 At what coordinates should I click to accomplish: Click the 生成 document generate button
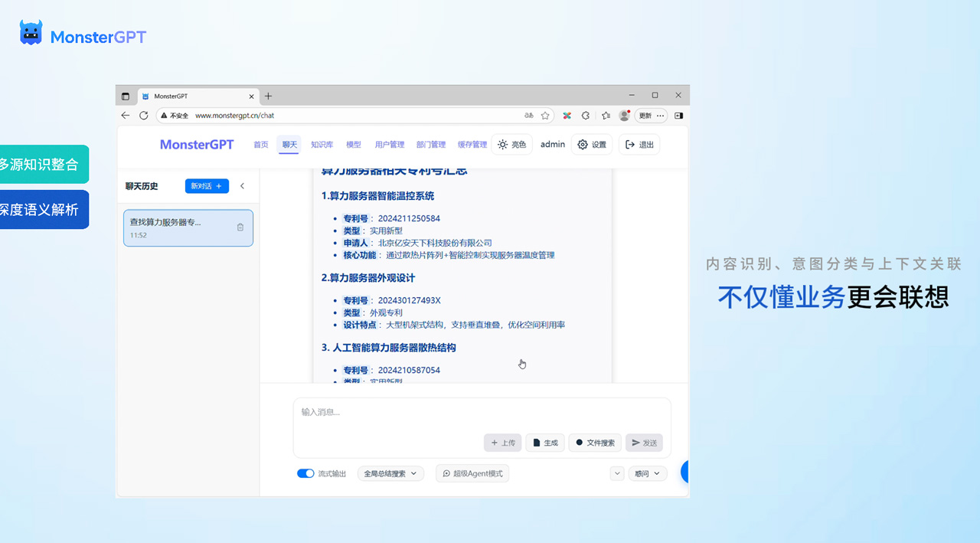(x=545, y=443)
